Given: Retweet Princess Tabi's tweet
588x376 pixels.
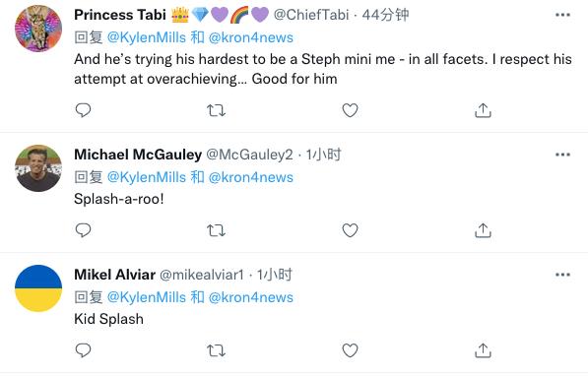Looking at the screenshot, I should [x=217, y=110].
